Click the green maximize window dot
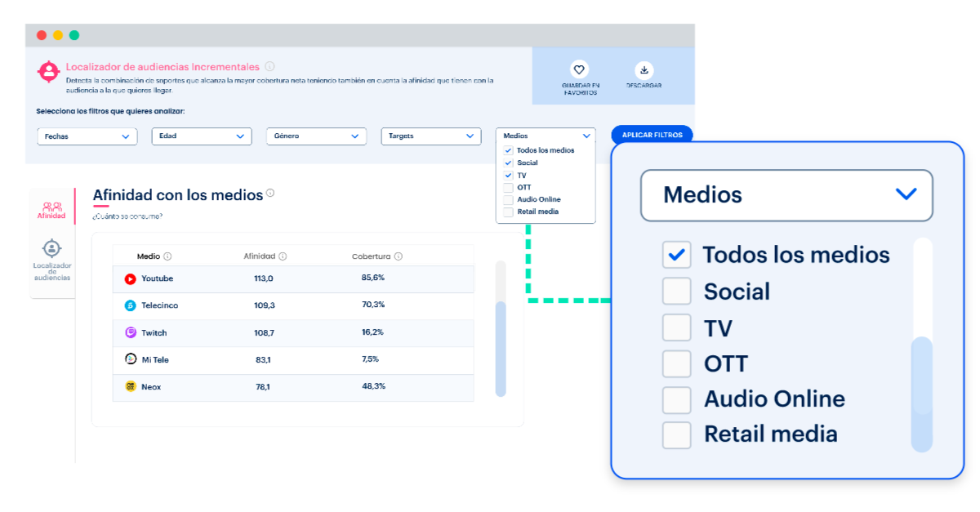This screenshot has width=980, height=512. [x=74, y=35]
